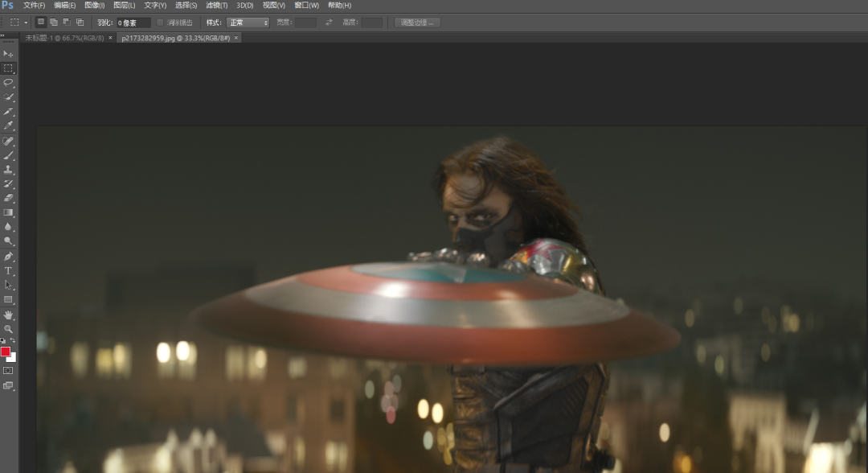The image size is (868, 473).
Task: Select the Gradient tool
Action: (8, 212)
